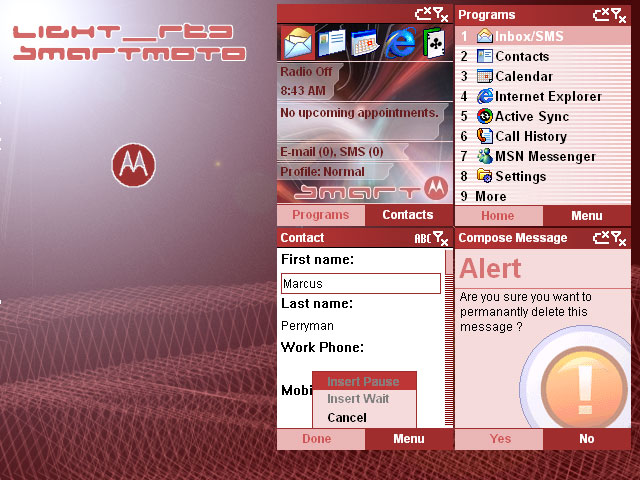Click the Settings folder icon in the Programs list
640x480 pixels.
(x=484, y=176)
